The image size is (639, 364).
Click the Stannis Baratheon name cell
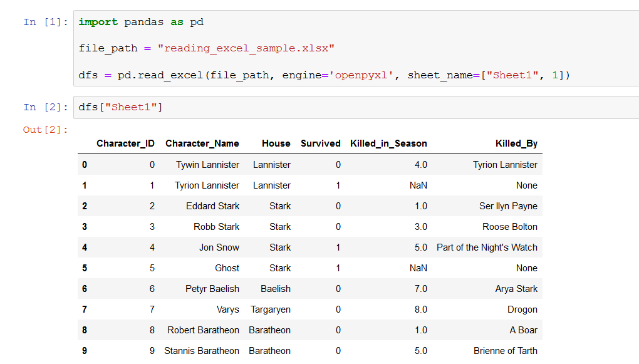click(x=202, y=351)
